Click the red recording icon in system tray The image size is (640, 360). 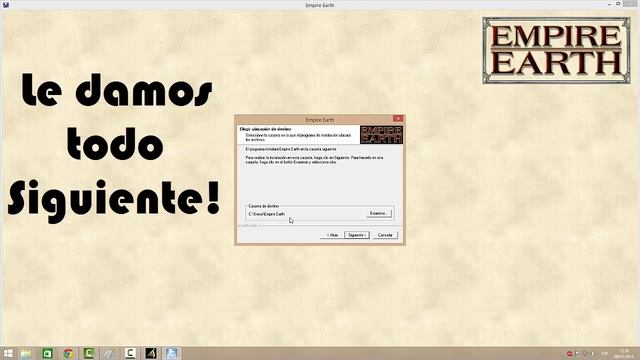(569, 354)
